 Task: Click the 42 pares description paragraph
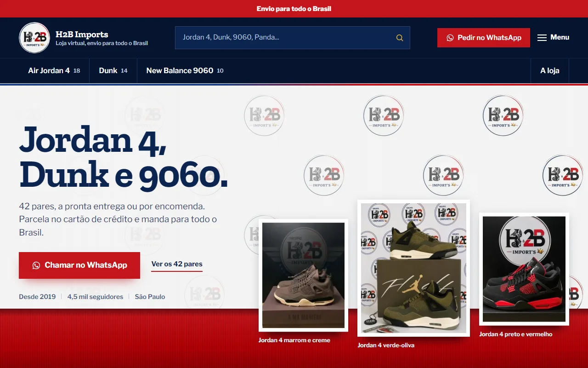(x=118, y=219)
